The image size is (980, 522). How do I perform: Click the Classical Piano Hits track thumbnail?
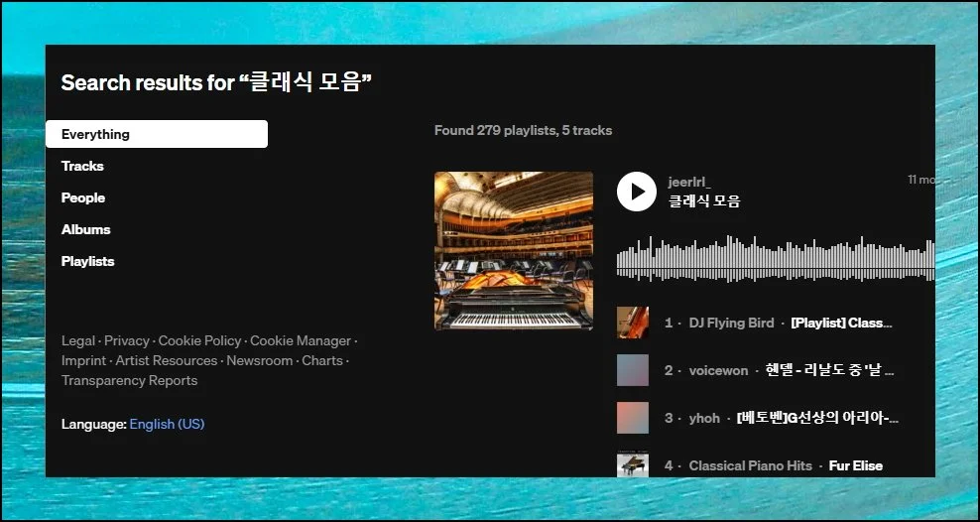(633, 463)
